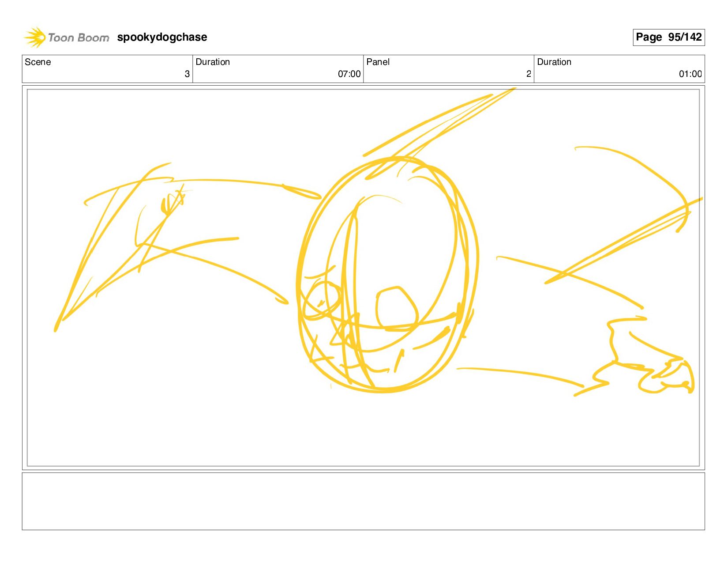
Task: Click the storyboard panel sketch drawing
Action: point(364,278)
